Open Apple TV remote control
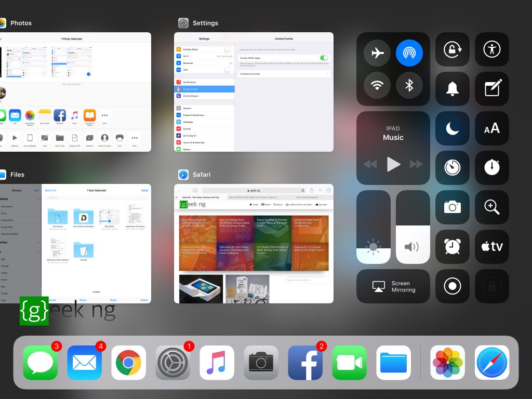The width and height of the screenshot is (532, 399). point(491,247)
